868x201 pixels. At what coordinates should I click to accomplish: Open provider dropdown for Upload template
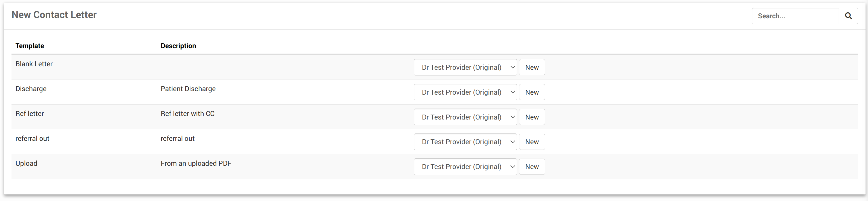465,167
